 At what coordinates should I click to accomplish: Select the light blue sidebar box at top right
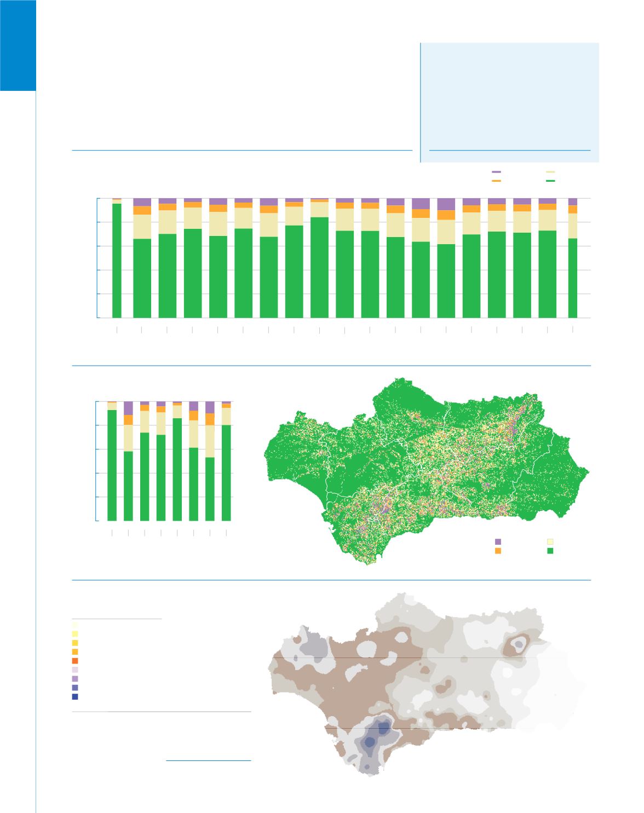click(x=509, y=102)
